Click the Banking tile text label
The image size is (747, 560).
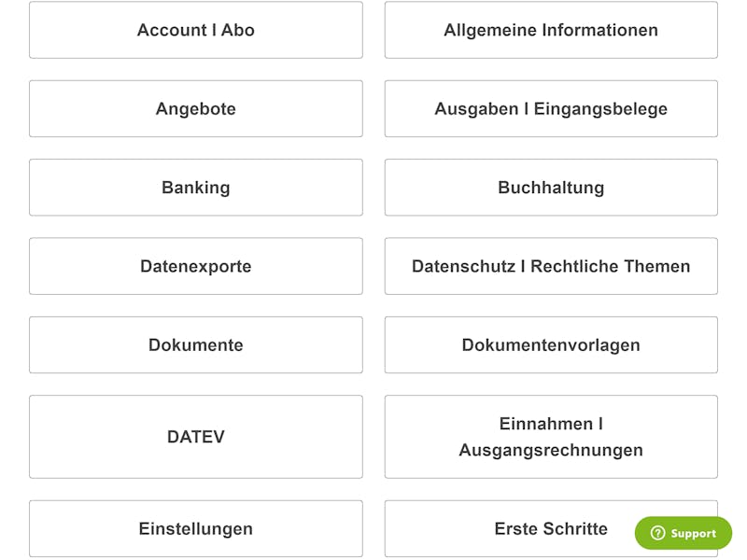(196, 188)
